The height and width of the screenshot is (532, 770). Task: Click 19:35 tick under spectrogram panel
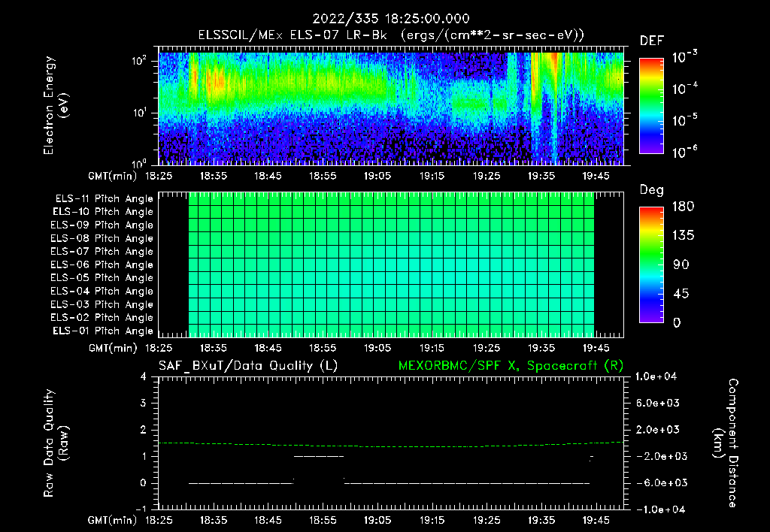pos(541,176)
